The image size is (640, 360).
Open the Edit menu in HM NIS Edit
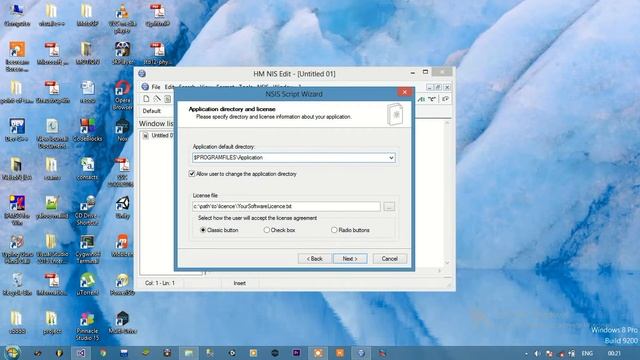coord(169,87)
